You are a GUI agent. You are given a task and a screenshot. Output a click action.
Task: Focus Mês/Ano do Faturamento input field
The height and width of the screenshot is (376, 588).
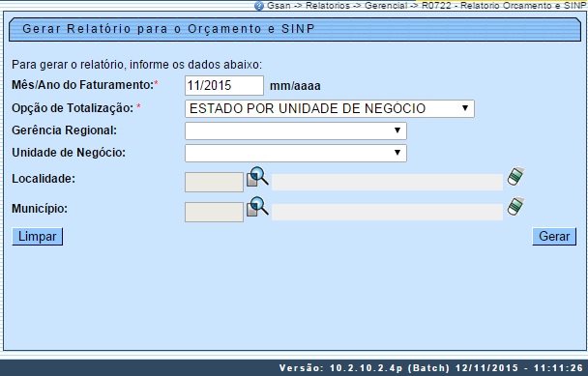tap(224, 85)
